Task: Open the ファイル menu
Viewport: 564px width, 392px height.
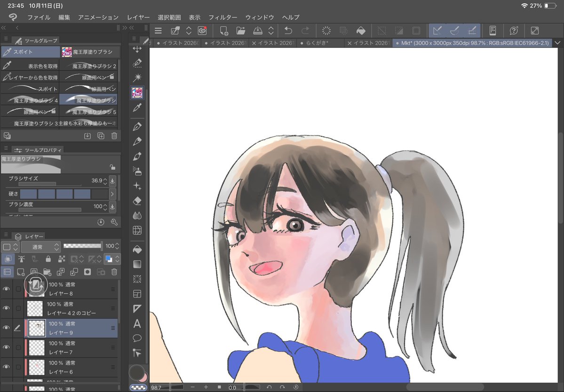Action: (39, 17)
